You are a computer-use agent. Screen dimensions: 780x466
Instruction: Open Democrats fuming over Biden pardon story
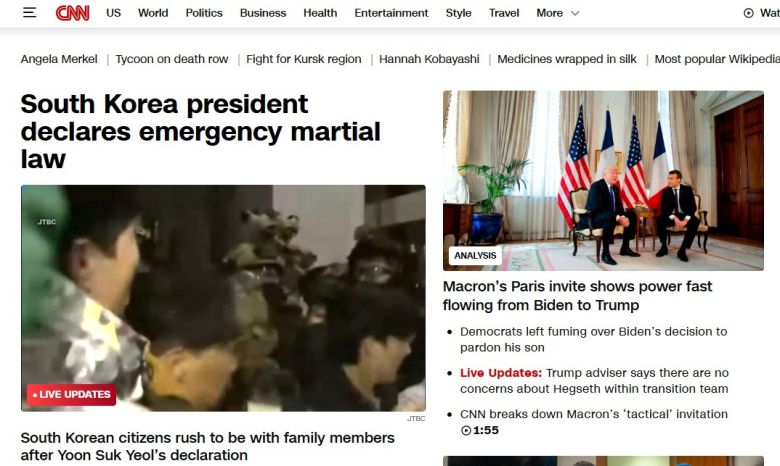pyautogui.click(x=593, y=339)
